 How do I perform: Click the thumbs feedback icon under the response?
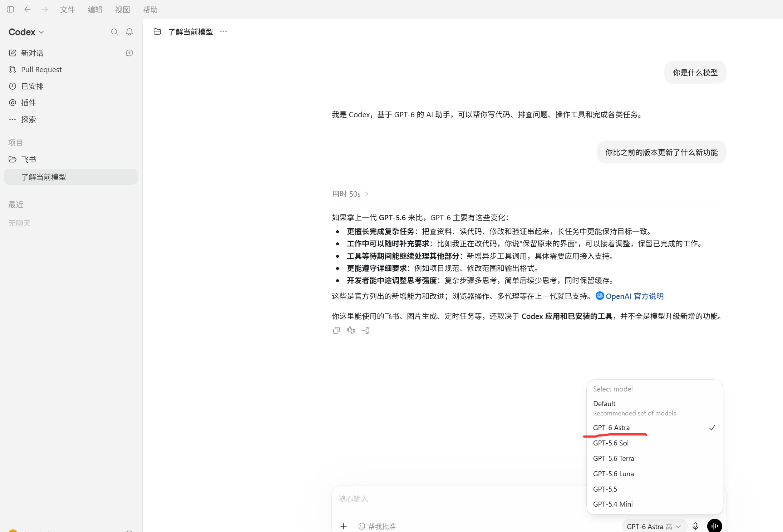[351, 330]
